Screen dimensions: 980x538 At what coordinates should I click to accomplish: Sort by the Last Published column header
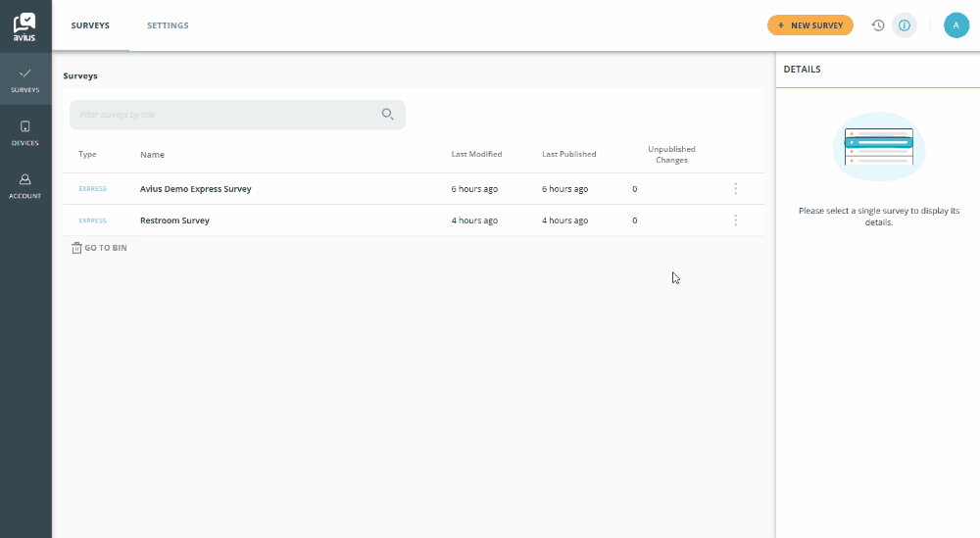click(568, 154)
